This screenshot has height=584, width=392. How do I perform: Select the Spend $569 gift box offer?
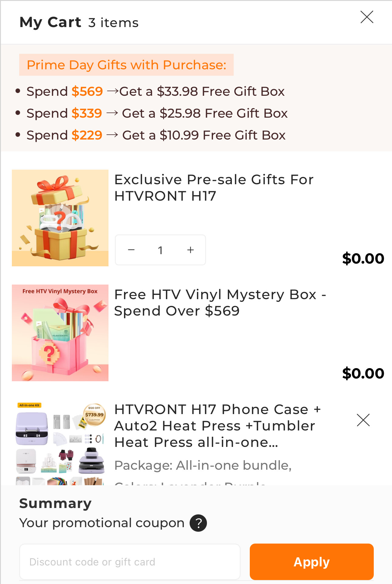155,91
